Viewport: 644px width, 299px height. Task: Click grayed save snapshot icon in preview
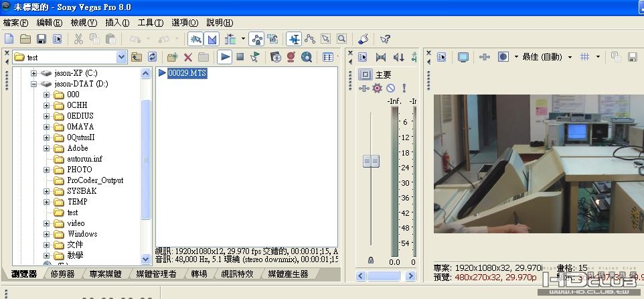(x=633, y=57)
